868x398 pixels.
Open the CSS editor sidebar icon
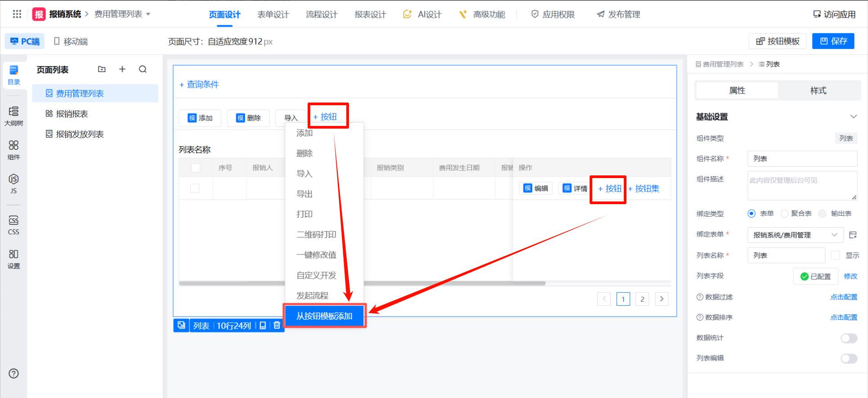point(13,224)
